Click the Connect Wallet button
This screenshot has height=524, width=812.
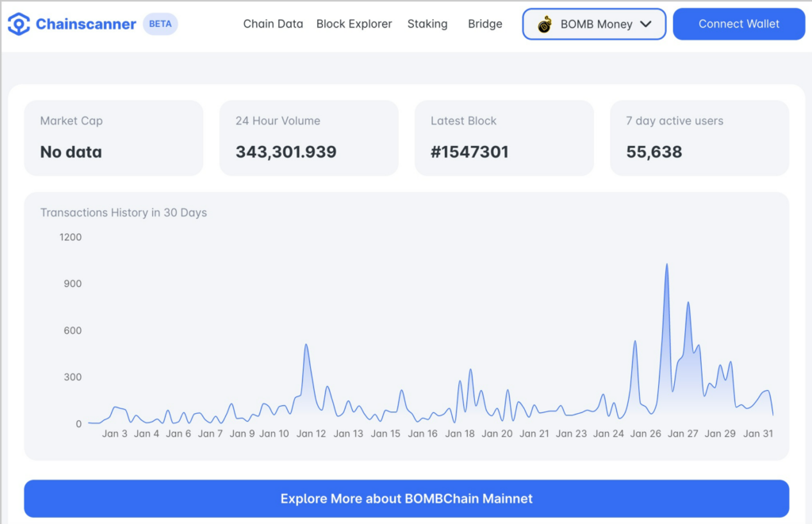tap(738, 24)
